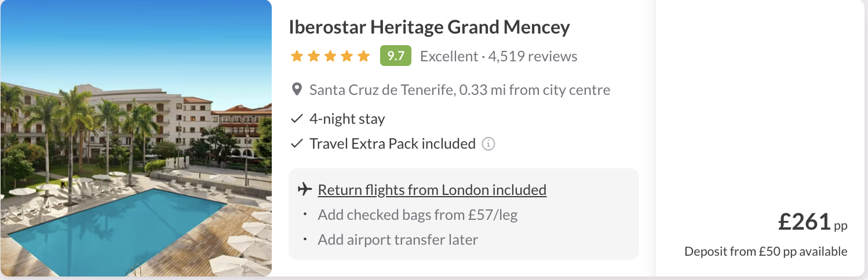Click the checkmark beside Travel Extra Pack
This screenshot has width=868, height=280.
click(x=297, y=143)
